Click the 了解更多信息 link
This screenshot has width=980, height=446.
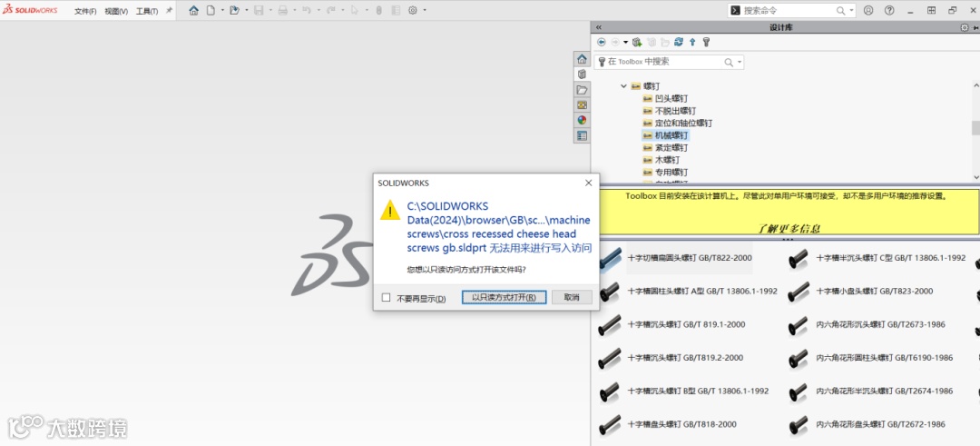pyautogui.click(x=789, y=229)
